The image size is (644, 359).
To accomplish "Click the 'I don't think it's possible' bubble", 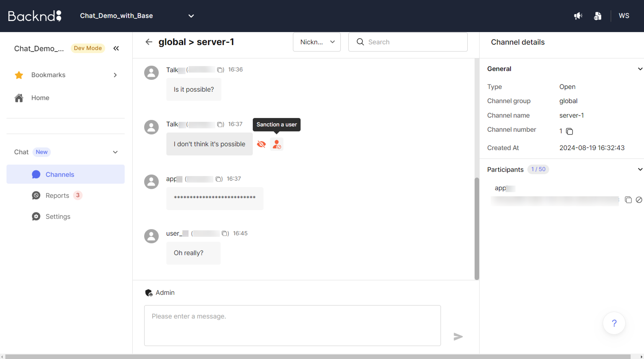I will pyautogui.click(x=209, y=144).
